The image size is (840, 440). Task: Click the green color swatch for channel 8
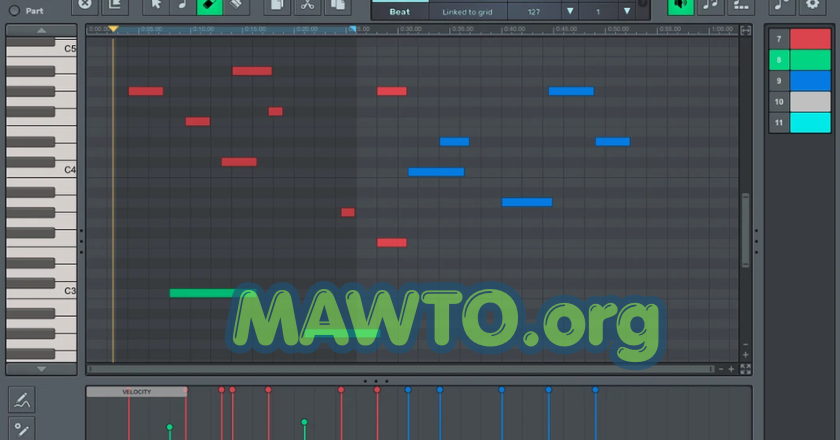(x=810, y=60)
